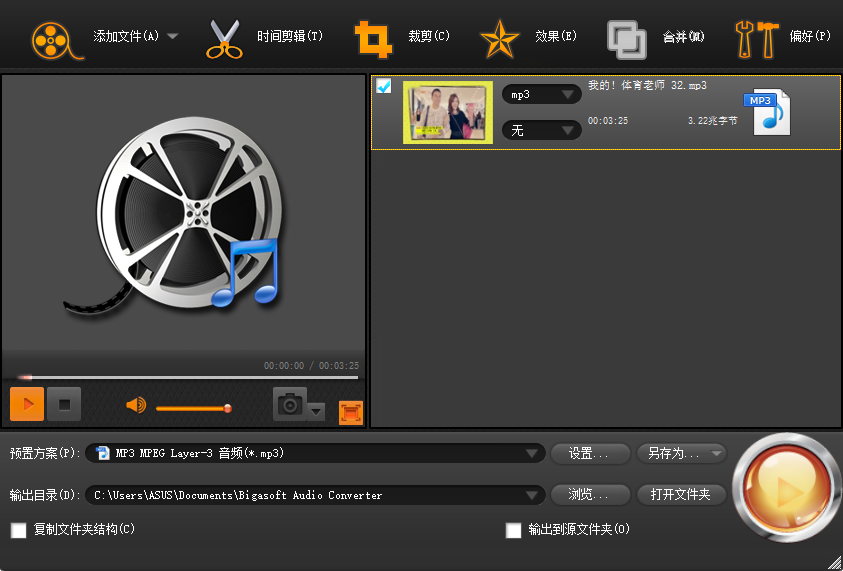The width and height of the screenshot is (843, 571).
Task: Click the wrench and hammer preferences icon
Action: coord(756,39)
